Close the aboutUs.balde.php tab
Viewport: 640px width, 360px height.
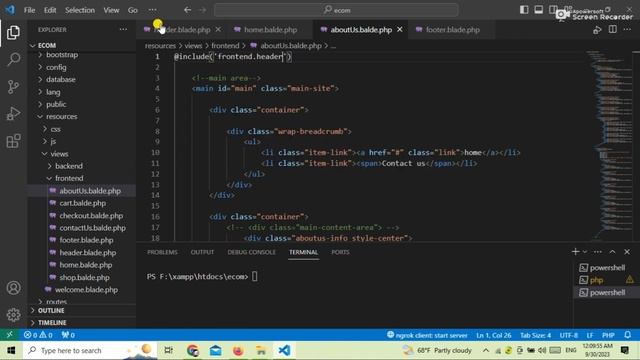(400, 29)
